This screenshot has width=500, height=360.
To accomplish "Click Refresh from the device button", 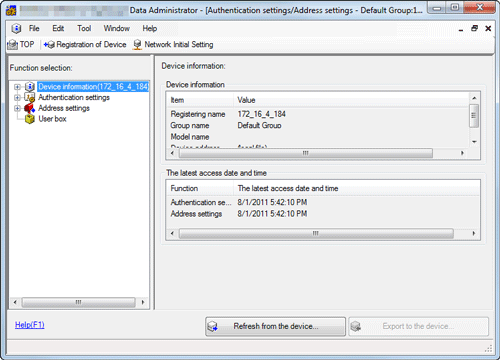I will point(275,326).
